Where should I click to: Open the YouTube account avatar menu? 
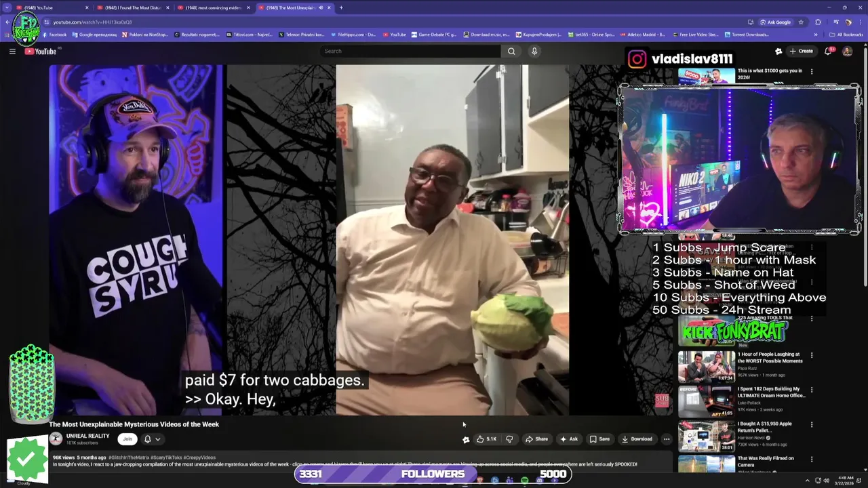[847, 51]
